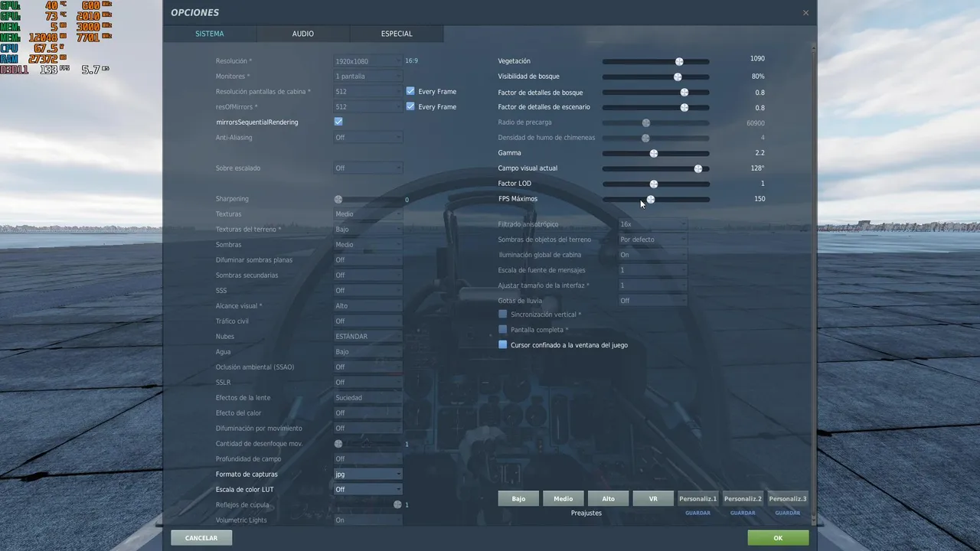
Task: Load the Personaliz.2 preset
Action: click(x=743, y=499)
